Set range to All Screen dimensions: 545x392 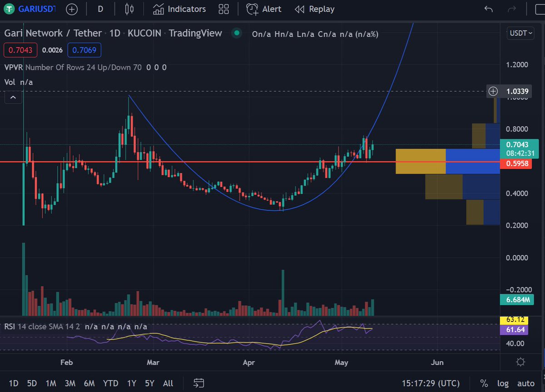168,383
